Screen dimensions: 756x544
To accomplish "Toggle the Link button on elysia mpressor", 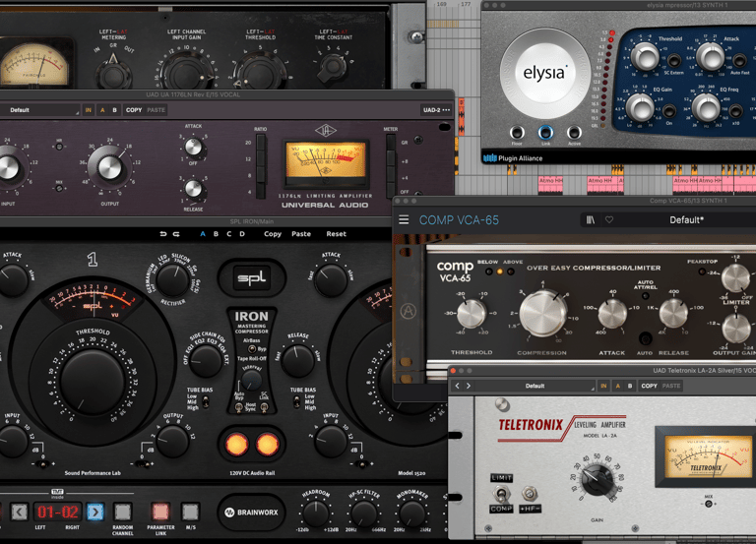I will (x=545, y=133).
